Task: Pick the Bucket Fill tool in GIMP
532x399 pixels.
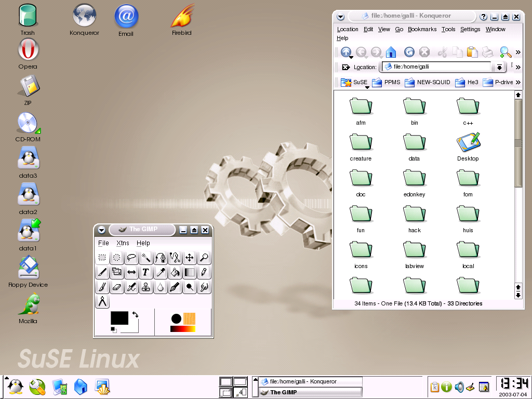Action: pyautogui.click(x=175, y=272)
